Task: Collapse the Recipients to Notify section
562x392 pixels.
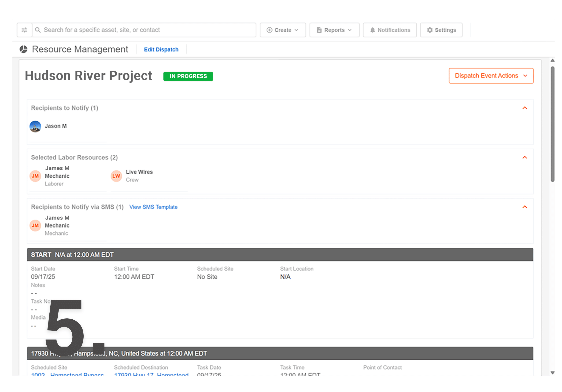Action: coord(525,108)
